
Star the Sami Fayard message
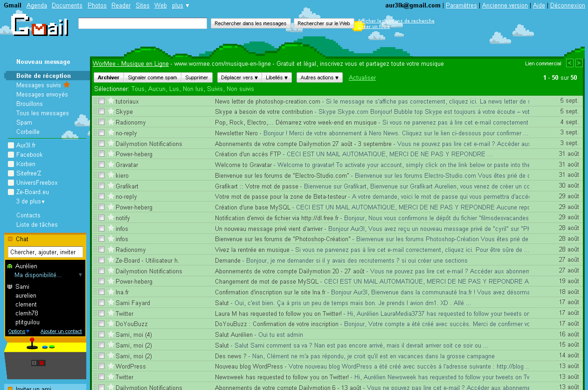(111, 303)
